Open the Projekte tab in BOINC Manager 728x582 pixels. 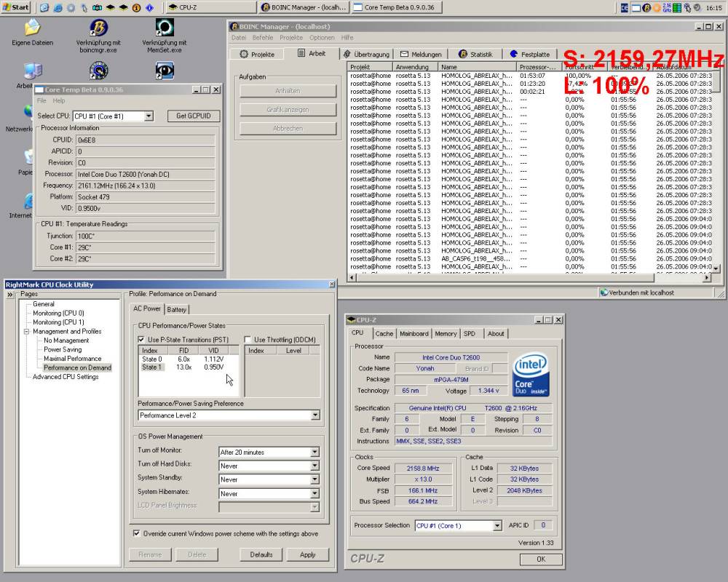pyautogui.click(x=257, y=55)
